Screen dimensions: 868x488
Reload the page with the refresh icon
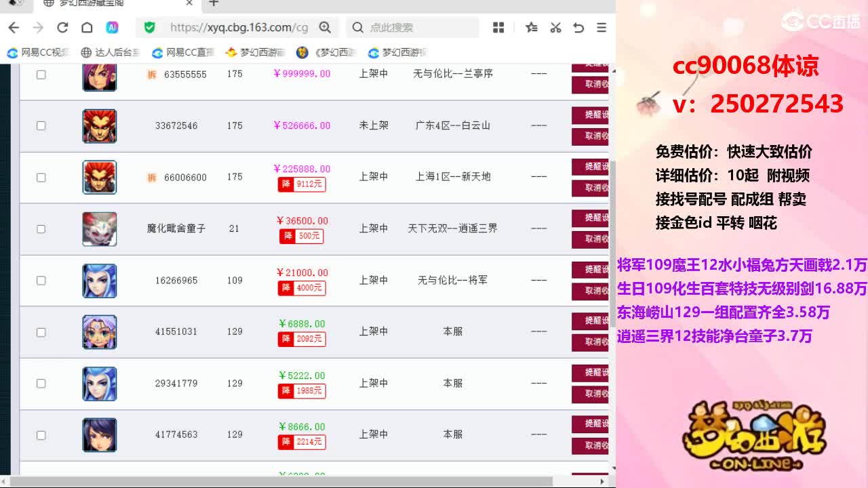coord(62,28)
